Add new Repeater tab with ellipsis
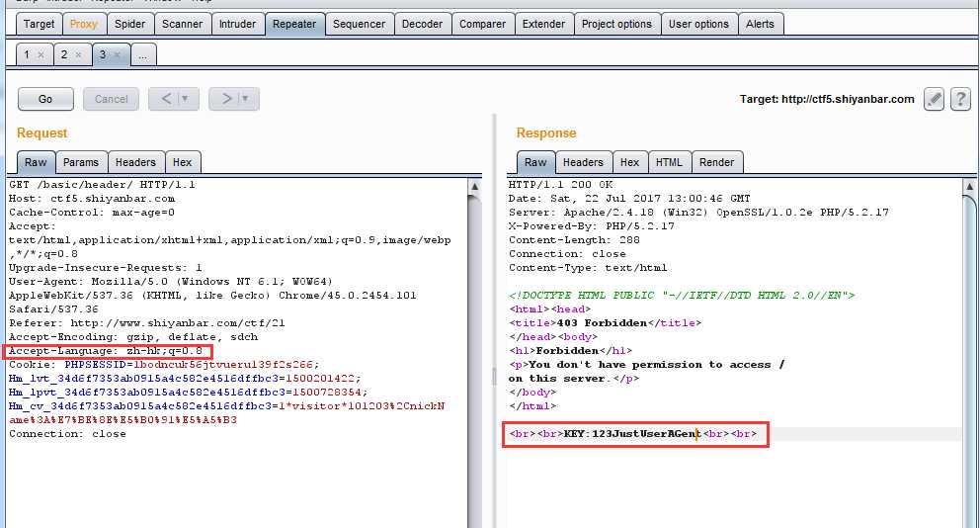This screenshot has width=980, height=528. pos(143,55)
